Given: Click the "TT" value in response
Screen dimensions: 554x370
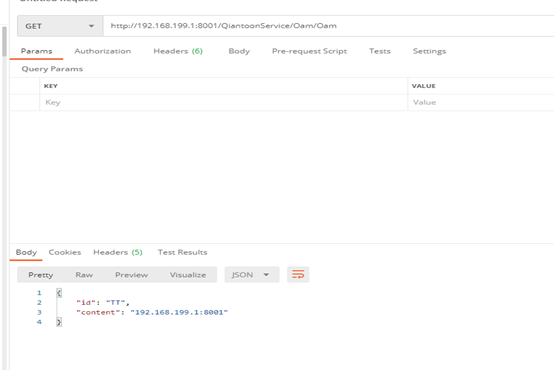Looking at the screenshot, I should point(116,303).
